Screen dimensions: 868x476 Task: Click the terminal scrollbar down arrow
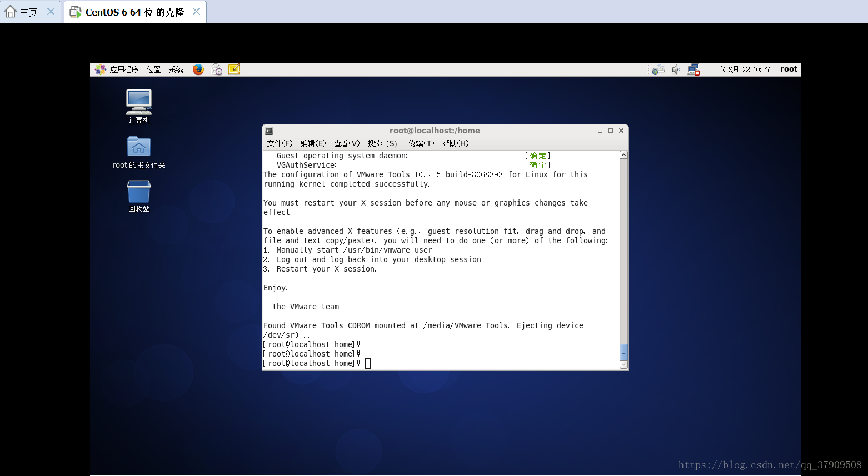[623, 365]
